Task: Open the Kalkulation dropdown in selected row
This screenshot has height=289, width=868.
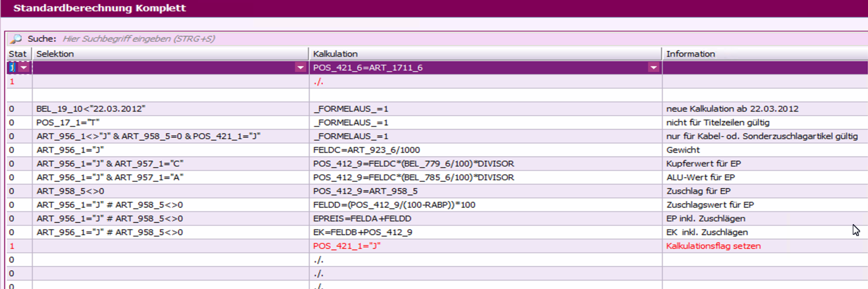Action: [x=654, y=68]
